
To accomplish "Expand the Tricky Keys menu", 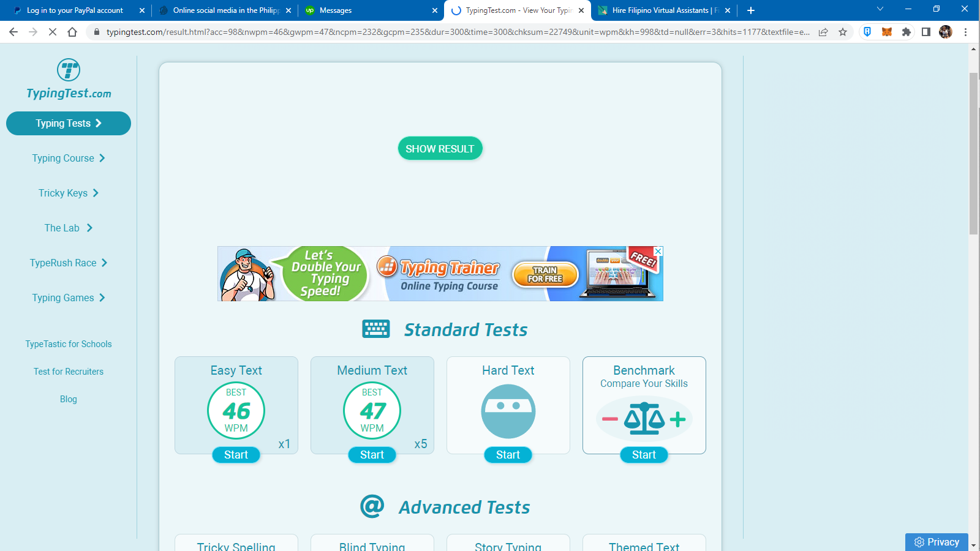I will [x=69, y=193].
